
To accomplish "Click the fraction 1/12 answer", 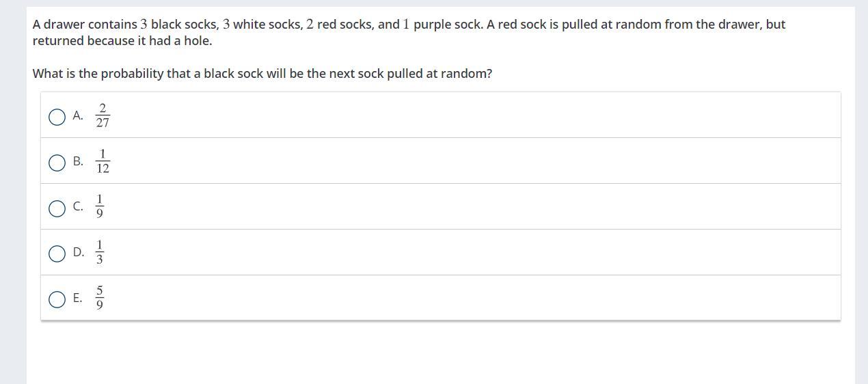I will point(103,161).
